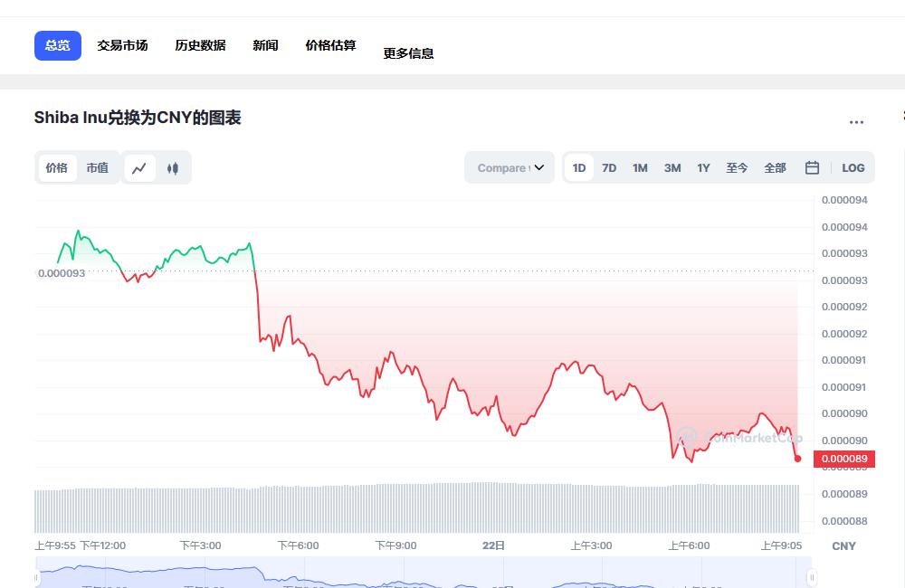This screenshot has height=588, width=905.
Task: Open the 历史数据 tab
Action: coord(200,45)
